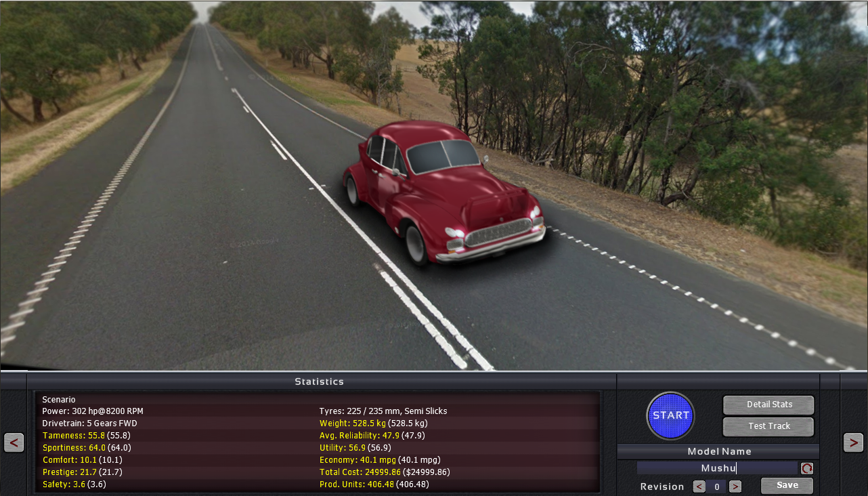Click the Prod. Units statistic
Image resolution: width=868 pixels, height=496 pixels.
pos(374,484)
